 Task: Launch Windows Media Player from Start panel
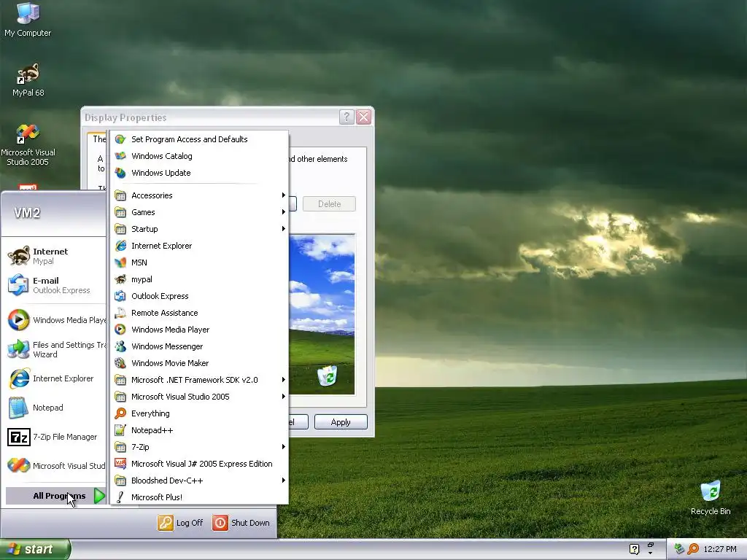pos(55,320)
